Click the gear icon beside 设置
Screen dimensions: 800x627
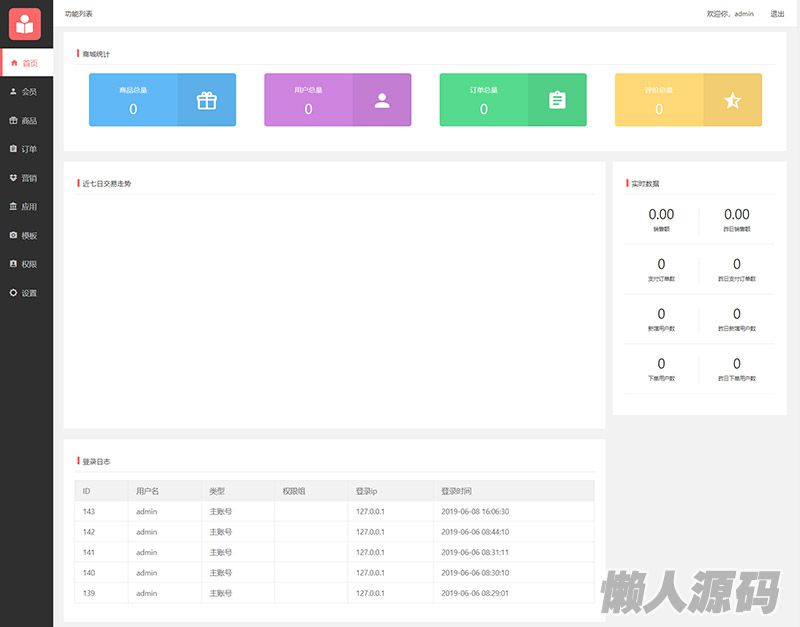coord(13,293)
